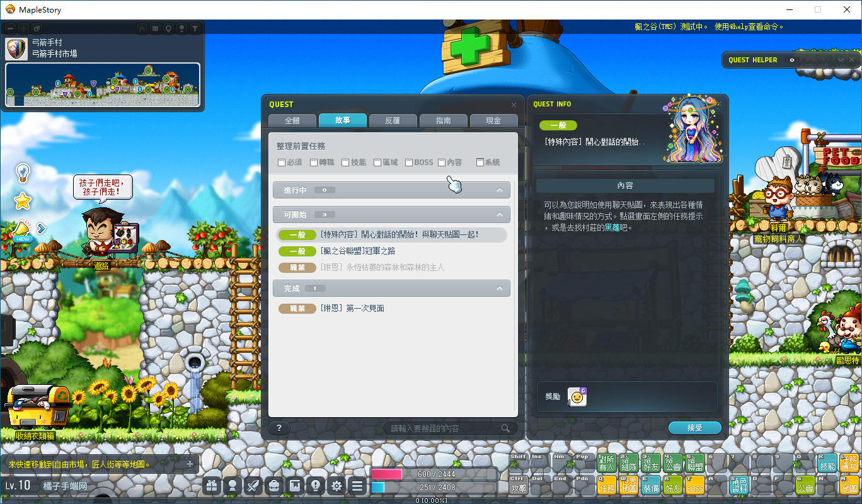Open the bookmark guide icon in bottom bar

(x=295, y=485)
